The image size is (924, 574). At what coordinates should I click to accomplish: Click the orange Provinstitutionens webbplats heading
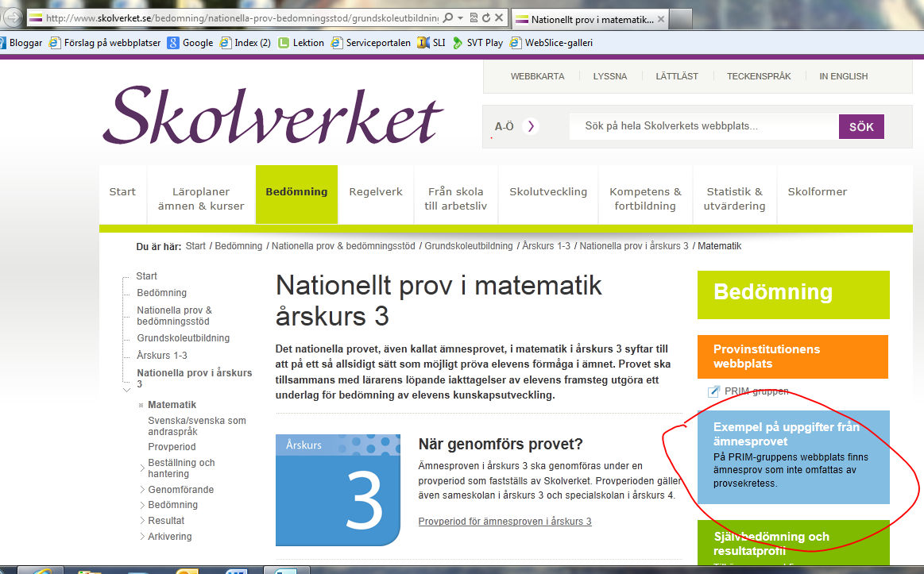pos(793,356)
